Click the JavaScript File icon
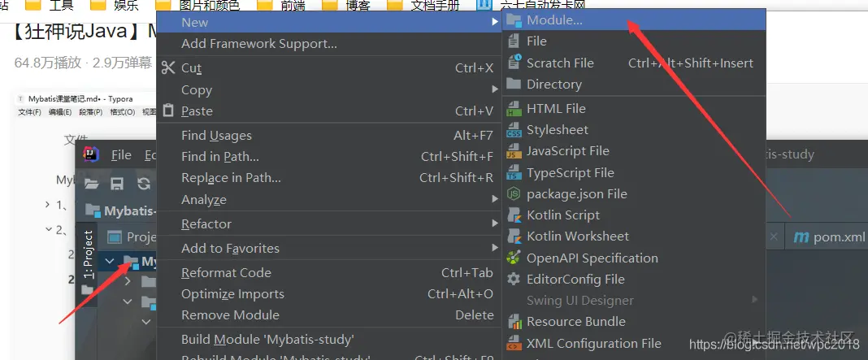The image size is (868, 360). [514, 151]
